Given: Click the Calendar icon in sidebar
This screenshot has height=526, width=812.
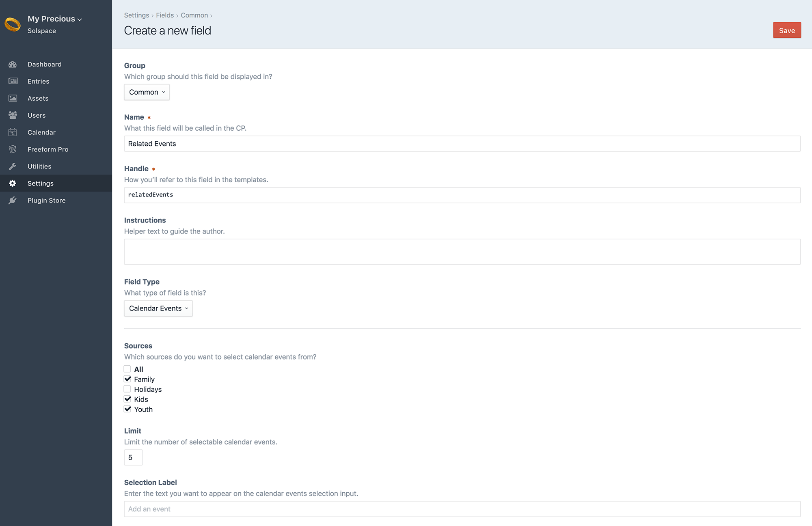Looking at the screenshot, I should click(x=13, y=132).
